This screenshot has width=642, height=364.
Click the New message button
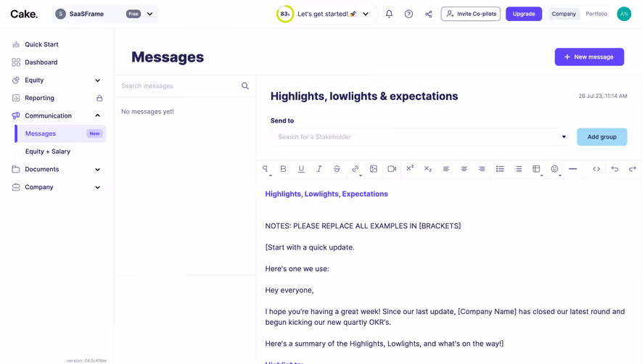(x=589, y=57)
